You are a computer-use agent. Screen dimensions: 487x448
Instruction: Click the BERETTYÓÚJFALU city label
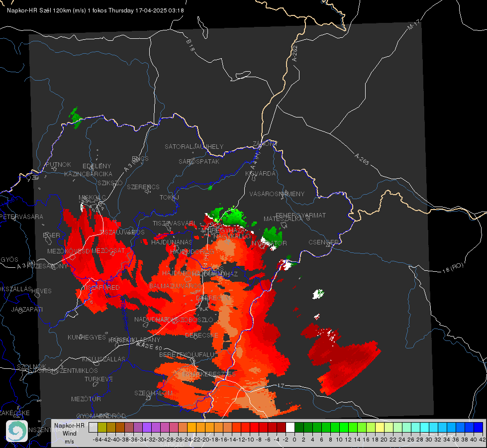pyautogui.click(x=187, y=355)
